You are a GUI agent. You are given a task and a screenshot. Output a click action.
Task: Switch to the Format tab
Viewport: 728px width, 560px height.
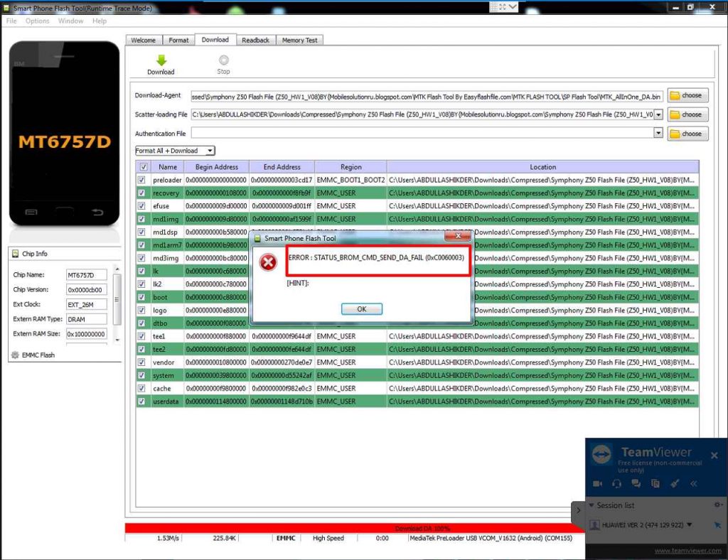178,41
